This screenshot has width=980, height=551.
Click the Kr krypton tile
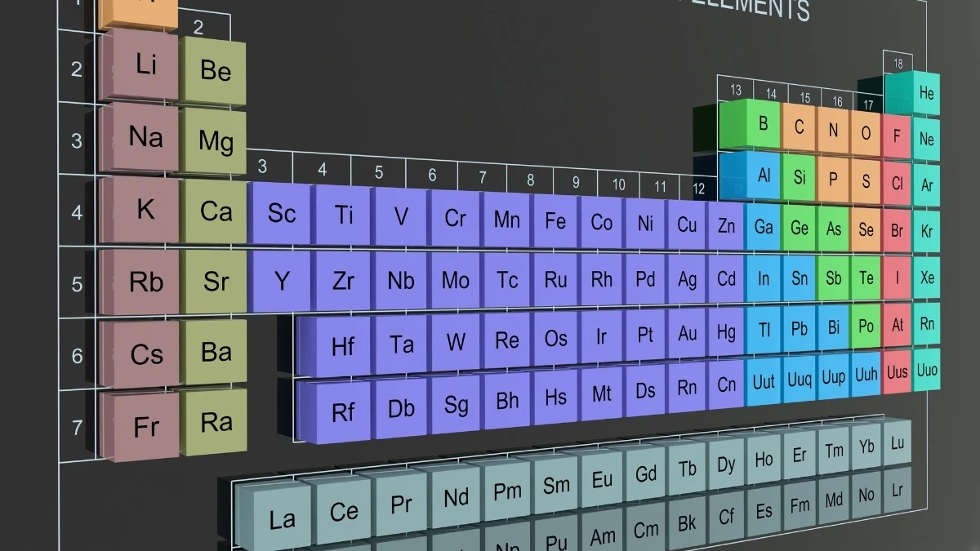point(927,231)
